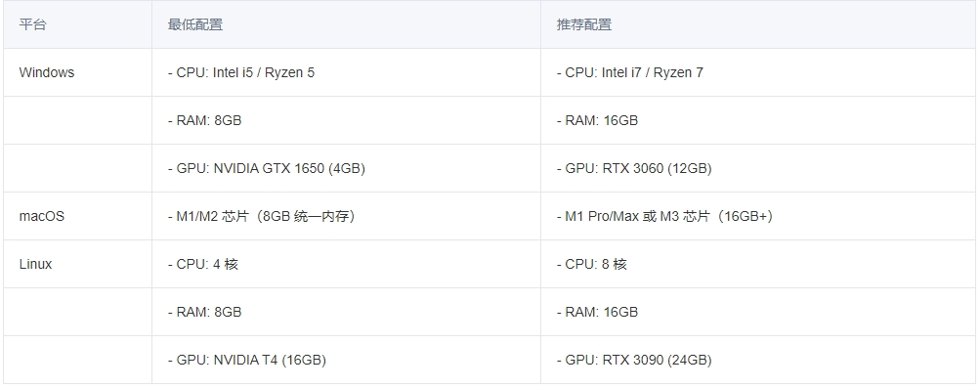Click Linux recommended RAM 16GB cell
Screen dimensions: 980x388
(758, 312)
